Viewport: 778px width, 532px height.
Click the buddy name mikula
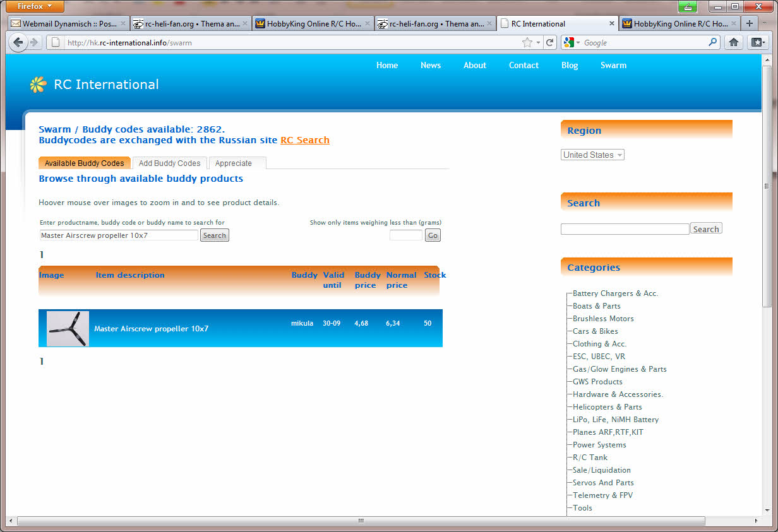pyautogui.click(x=302, y=324)
